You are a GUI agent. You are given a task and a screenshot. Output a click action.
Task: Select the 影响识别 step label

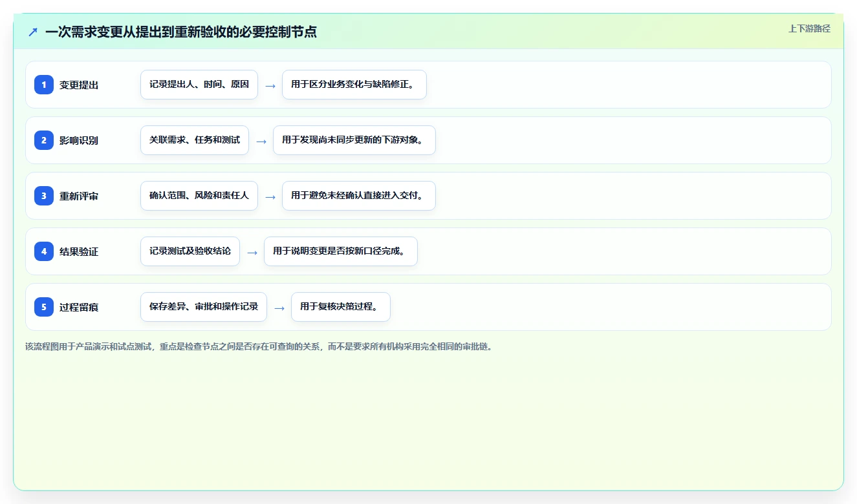(x=79, y=140)
